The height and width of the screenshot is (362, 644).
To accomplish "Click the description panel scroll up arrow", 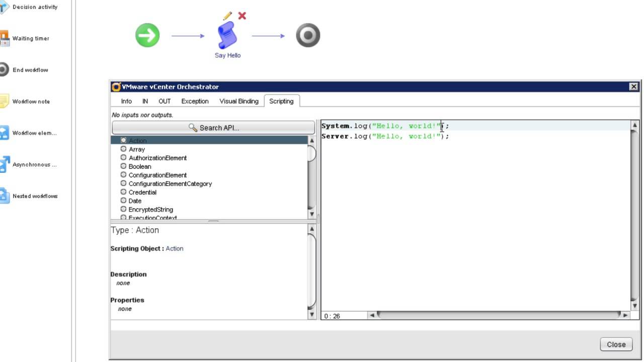I will click(x=311, y=229).
